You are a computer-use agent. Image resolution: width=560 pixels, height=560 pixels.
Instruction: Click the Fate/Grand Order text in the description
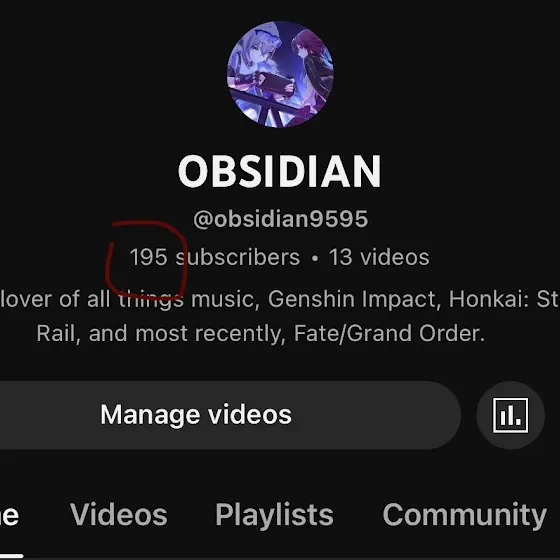[389, 334]
